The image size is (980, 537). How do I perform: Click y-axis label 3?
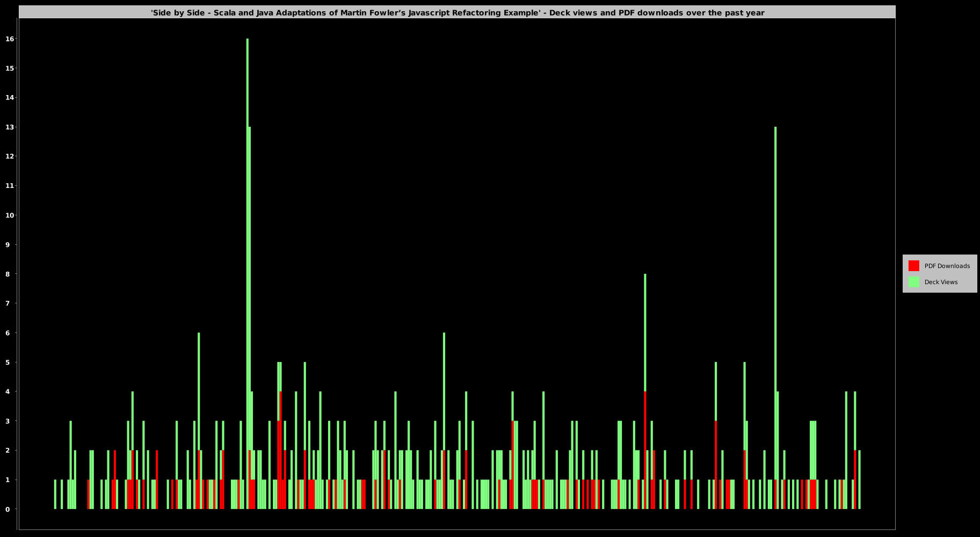coord(8,421)
